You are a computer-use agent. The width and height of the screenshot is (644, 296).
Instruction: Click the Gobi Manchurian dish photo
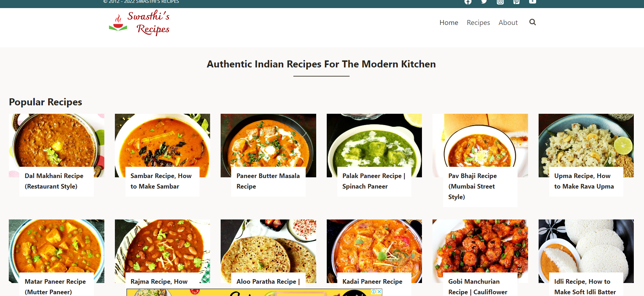[480, 246]
